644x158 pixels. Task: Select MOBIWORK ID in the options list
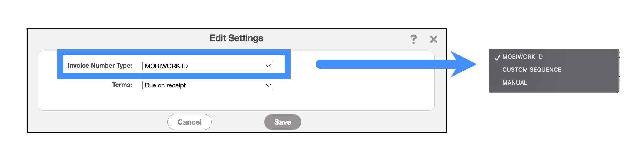(522, 57)
